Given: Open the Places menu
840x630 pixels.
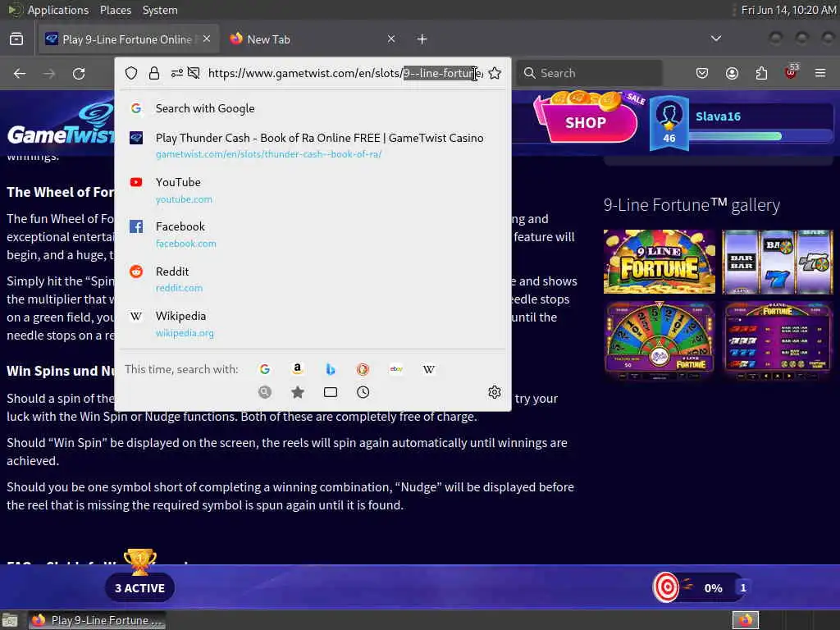Looking at the screenshot, I should coord(115,10).
